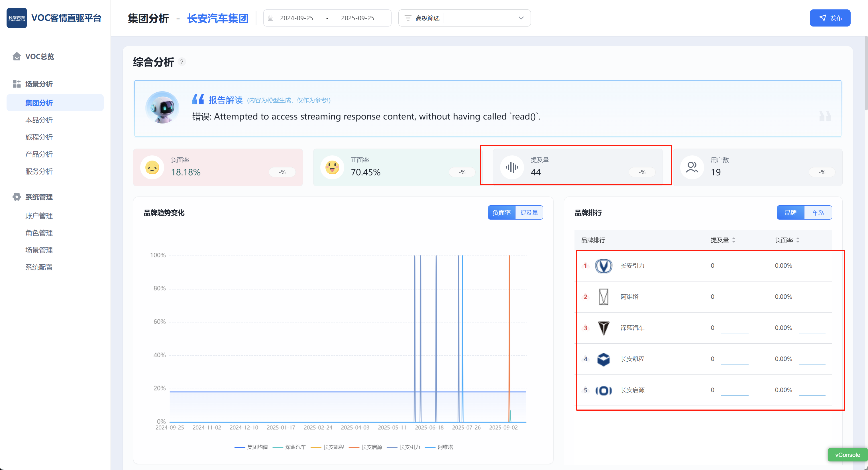Sort ranking by 提及量 column arrows
Screen dimensions: 868x470
tap(733, 240)
